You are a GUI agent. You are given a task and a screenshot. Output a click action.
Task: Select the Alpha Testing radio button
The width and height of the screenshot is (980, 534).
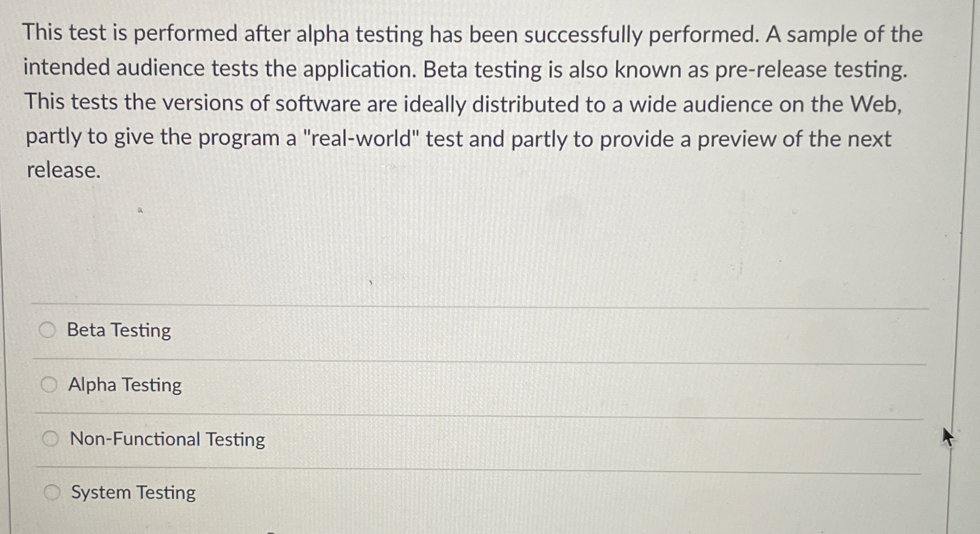49,385
